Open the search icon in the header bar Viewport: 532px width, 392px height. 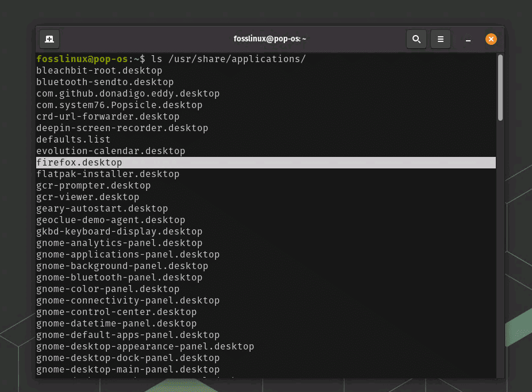[417, 39]
